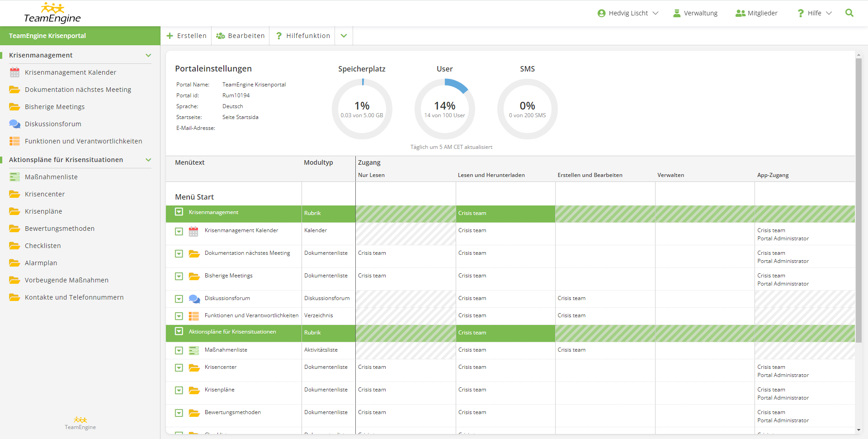Open Diskussionsforum link in sidebar

point(53,124)
